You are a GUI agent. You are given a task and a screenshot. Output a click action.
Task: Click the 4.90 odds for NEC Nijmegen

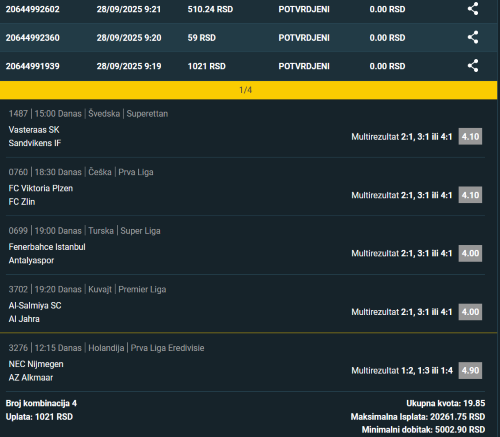pos(470,370)
